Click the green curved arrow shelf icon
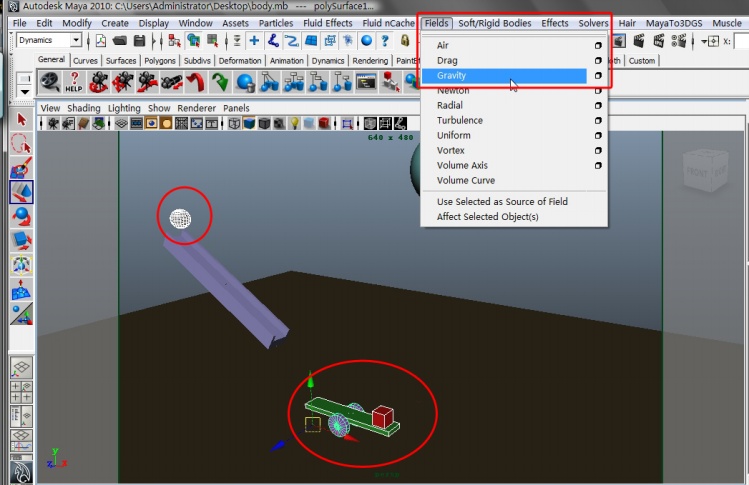 click(220, 82)
